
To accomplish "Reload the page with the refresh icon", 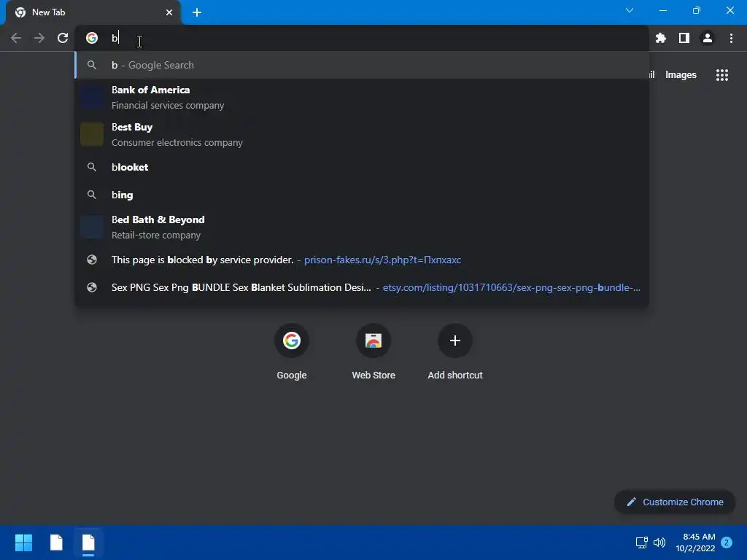I will coord(63,38).
